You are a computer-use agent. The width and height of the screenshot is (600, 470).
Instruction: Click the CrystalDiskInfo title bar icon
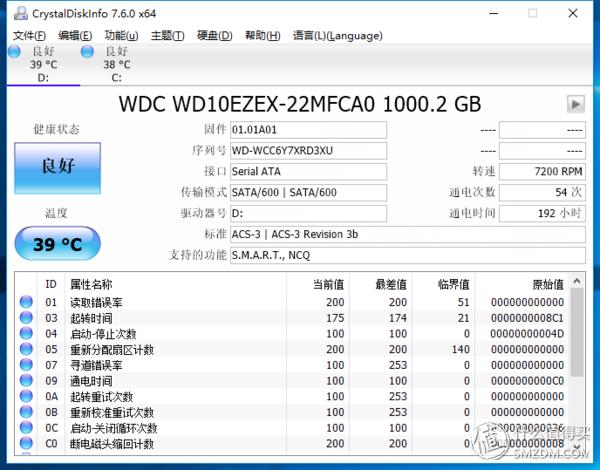point(21,13)
